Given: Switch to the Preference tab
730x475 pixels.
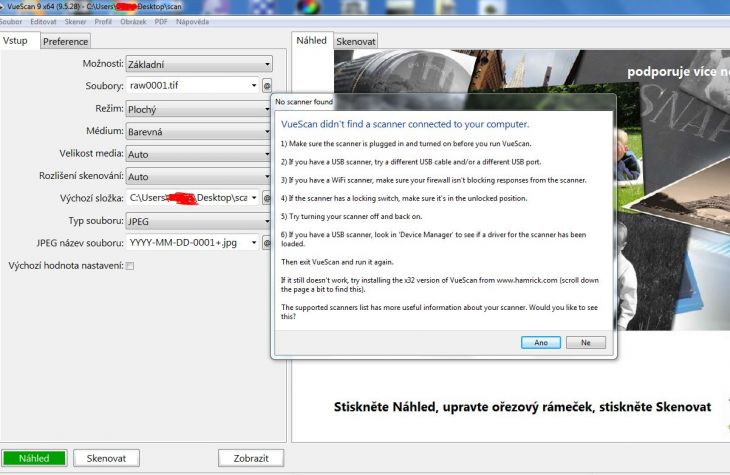Looking at the screenshot, I should [66, 41].
